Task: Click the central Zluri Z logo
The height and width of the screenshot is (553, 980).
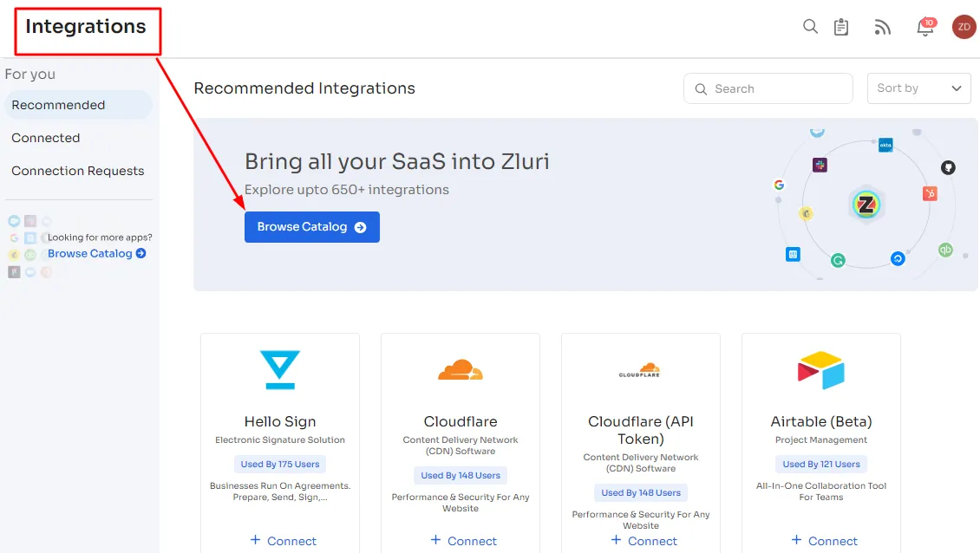Action: [x=866, y=205]
